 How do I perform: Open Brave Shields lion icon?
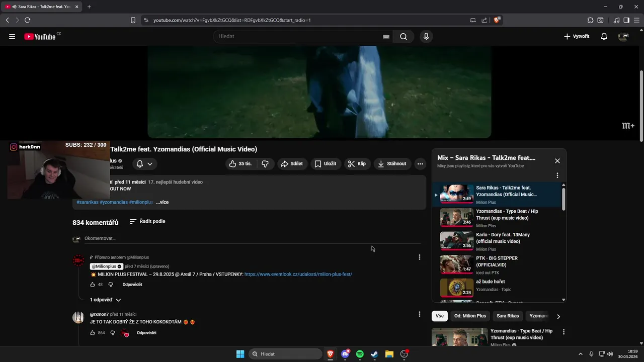coord(497,20)
